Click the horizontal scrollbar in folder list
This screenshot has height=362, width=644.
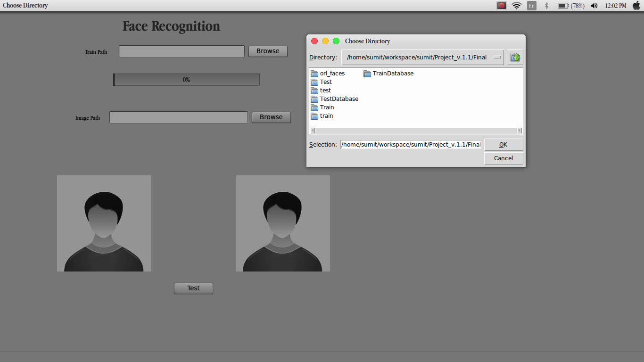click(x=416, y=131)
